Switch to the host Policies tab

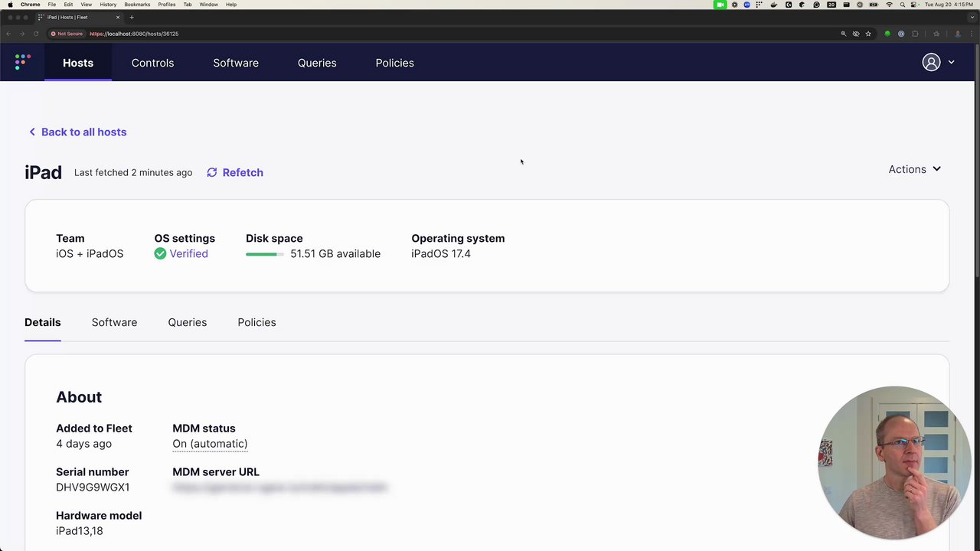click(x=256, y=322)
